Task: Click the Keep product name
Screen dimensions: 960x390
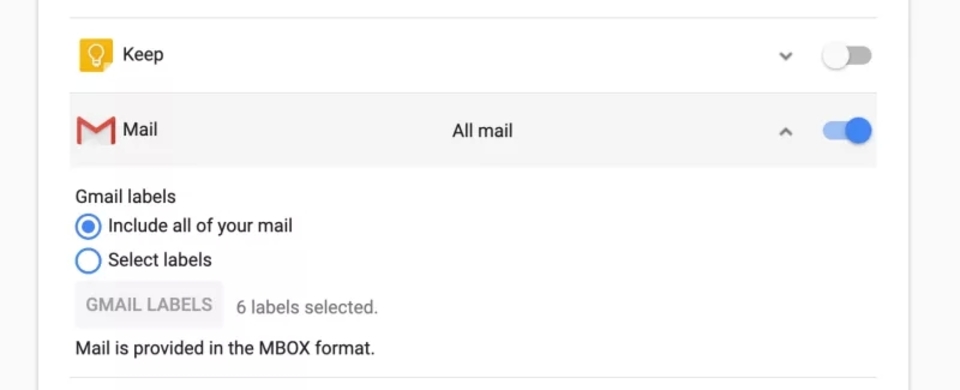Action: [143, 54]
